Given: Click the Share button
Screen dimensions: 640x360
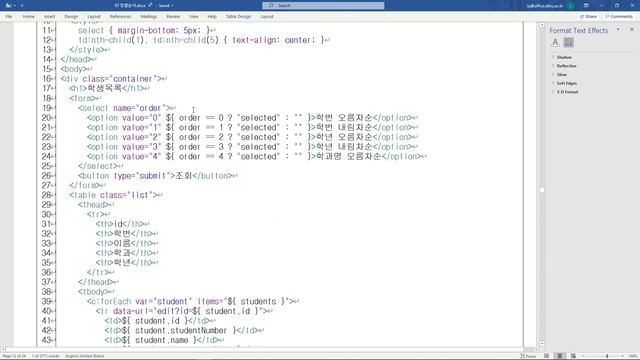Looking at the screenshot, I should [588, 17].
